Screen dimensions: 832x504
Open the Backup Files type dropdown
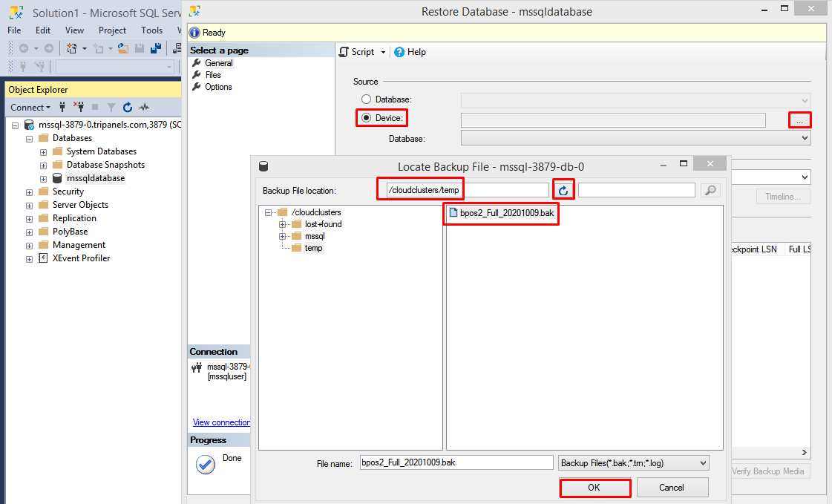pyautogui.click(x=633, y=463)
